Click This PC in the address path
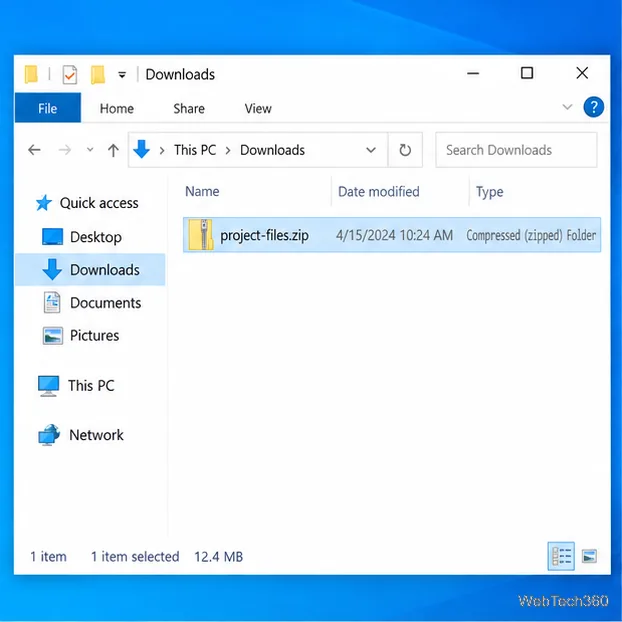This screenshot has width=622, height=622. pos(195,150)
